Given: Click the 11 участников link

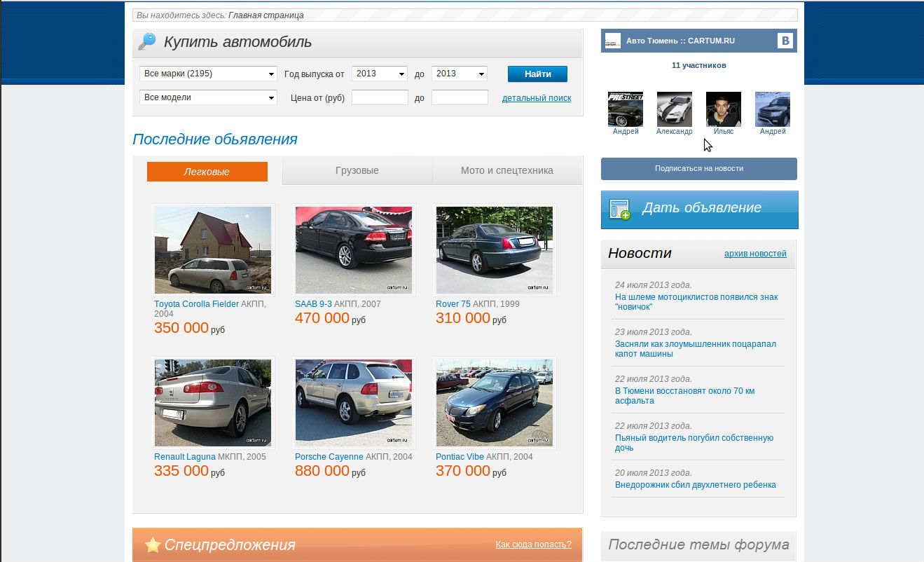Looking at the screenshot, I should click(x=699, y=65).
